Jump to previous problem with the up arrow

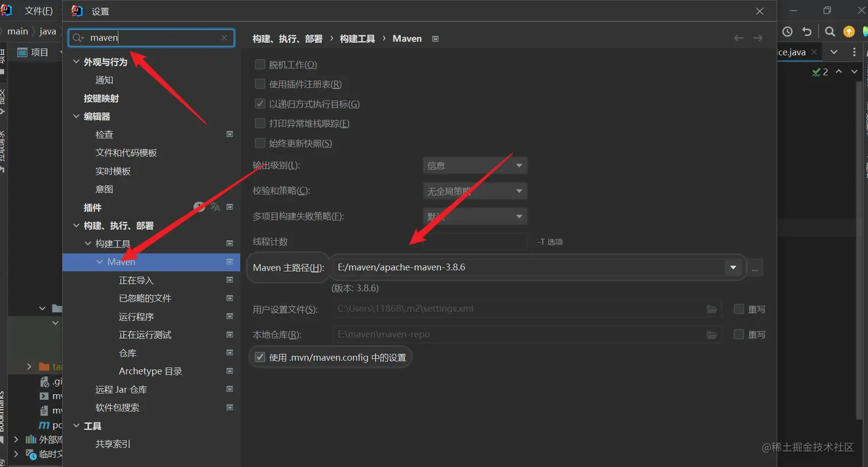(839, 71)
